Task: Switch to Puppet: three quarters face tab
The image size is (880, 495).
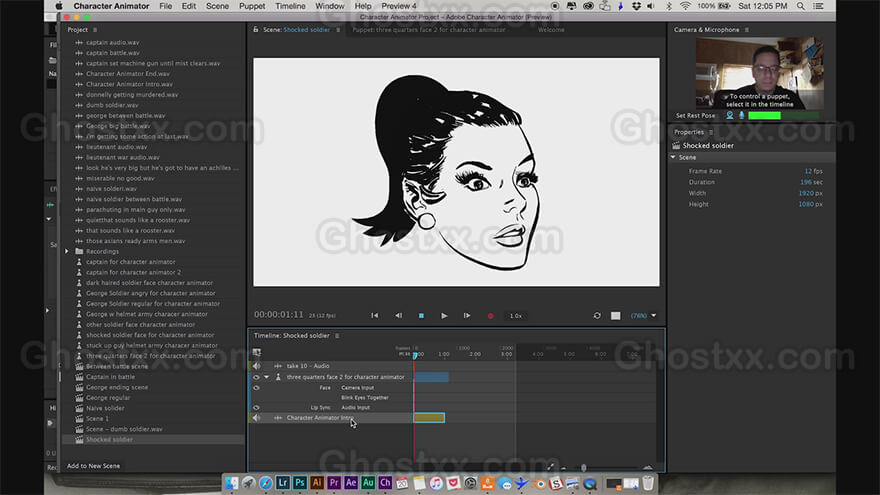Action: click(x=429, y=30)
